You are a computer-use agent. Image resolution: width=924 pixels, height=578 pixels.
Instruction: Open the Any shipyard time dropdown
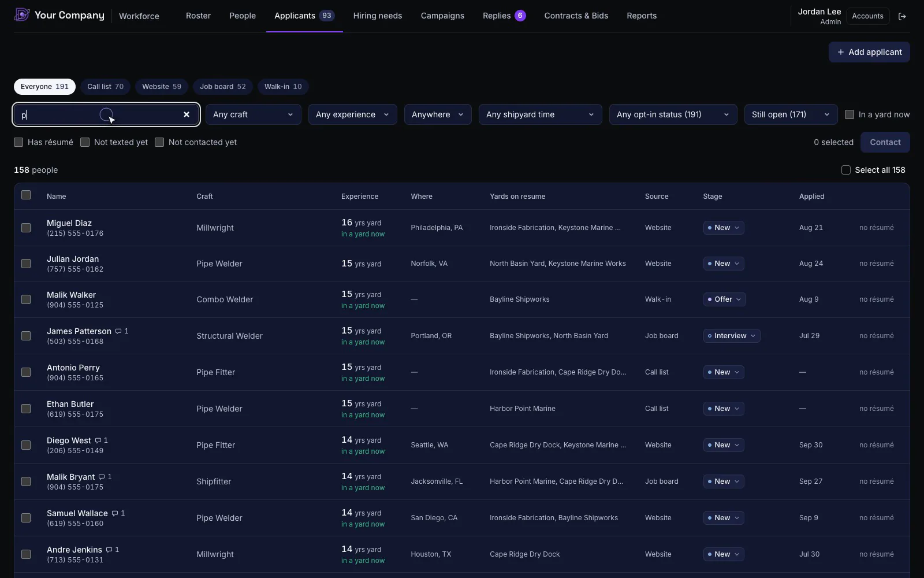pos(540,114)
